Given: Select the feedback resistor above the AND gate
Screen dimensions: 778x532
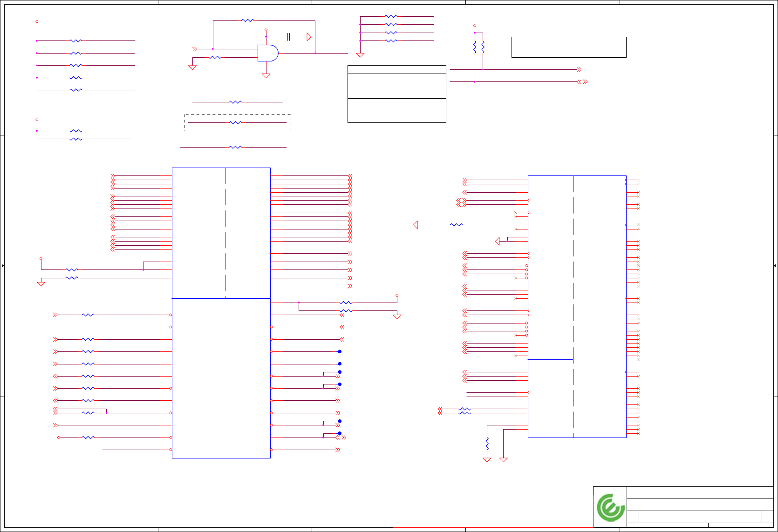Looking at the screenshot, I should tap(248, 20).
